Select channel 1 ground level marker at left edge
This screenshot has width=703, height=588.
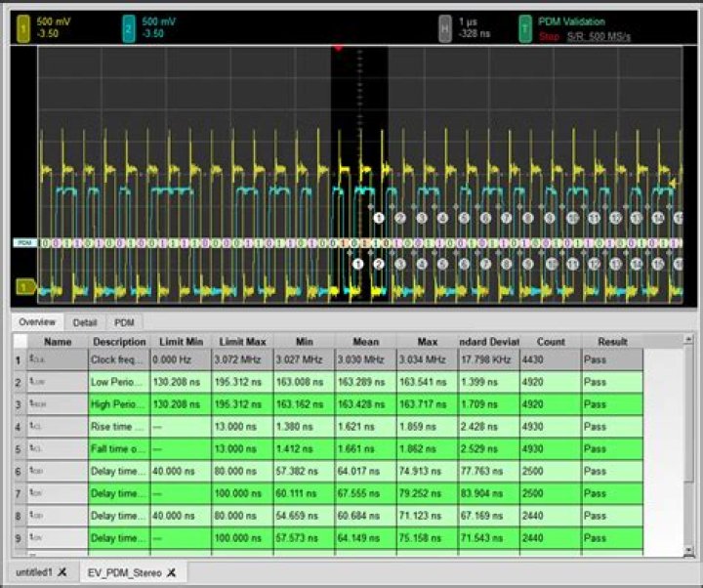[x=25, y=286]
